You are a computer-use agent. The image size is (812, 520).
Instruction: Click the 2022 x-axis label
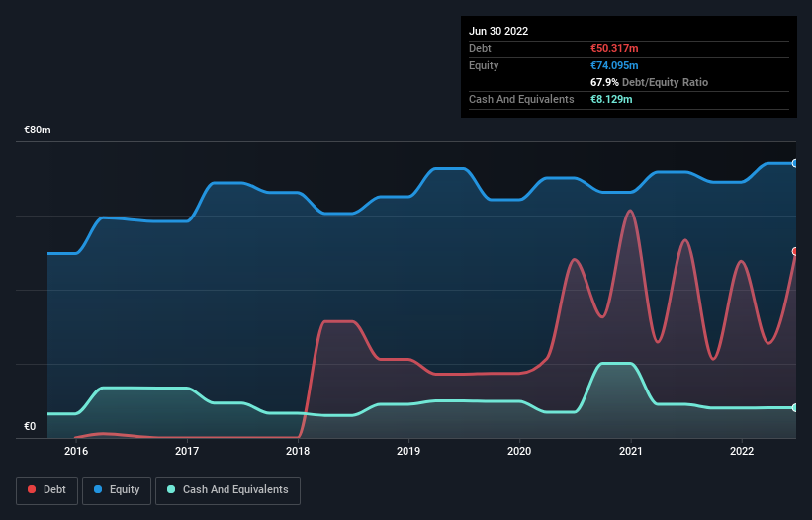click(742, 451)
